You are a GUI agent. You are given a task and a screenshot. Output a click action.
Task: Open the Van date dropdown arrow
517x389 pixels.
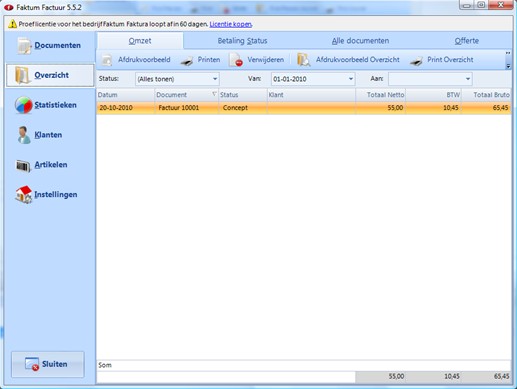351,79
